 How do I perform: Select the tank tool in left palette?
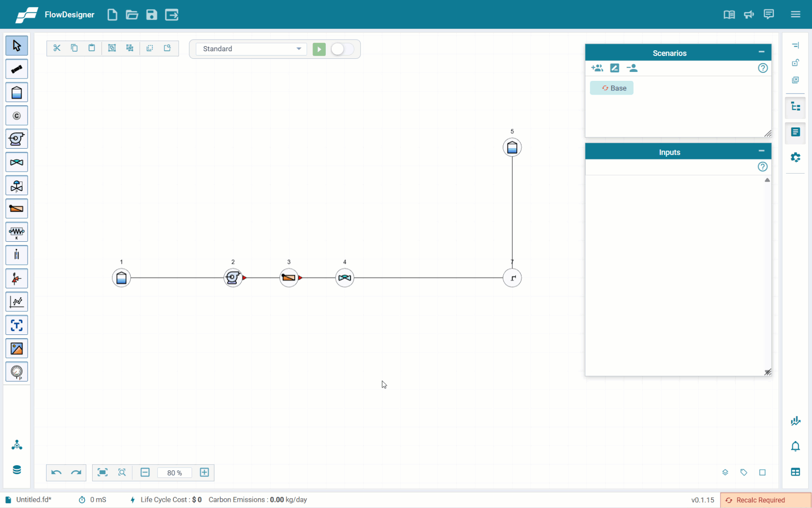point(16,93)
